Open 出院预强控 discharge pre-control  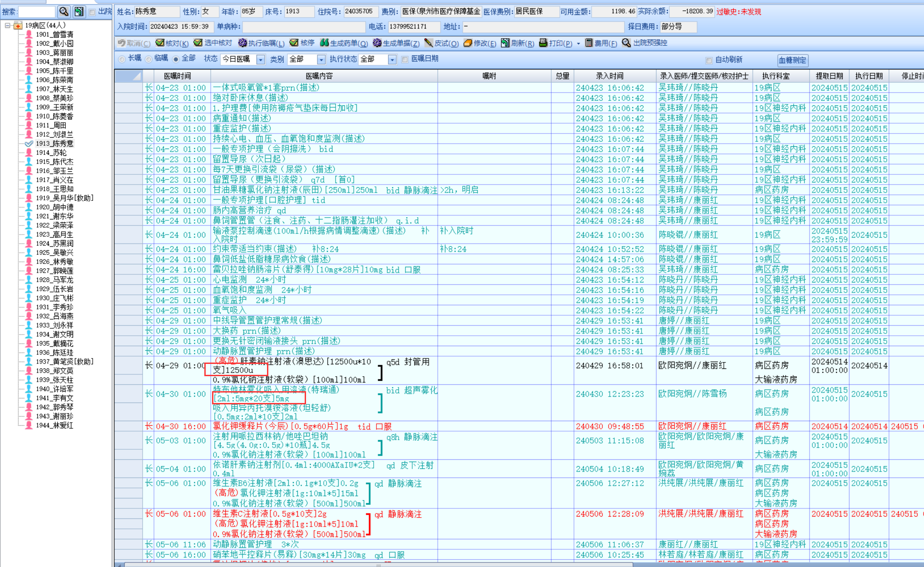(626, 43)
